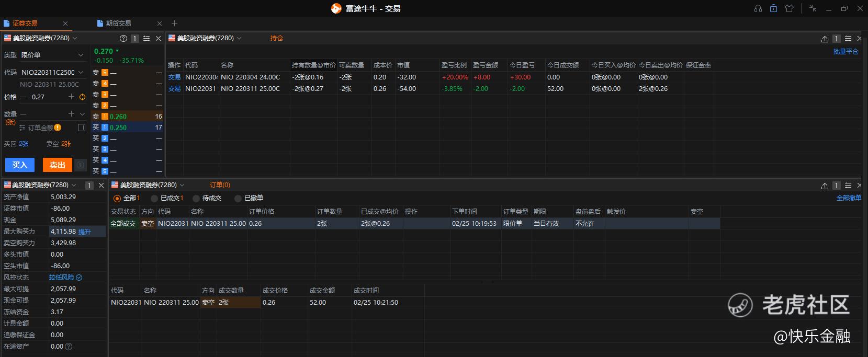Toggle the order amount checkbox
The image size is (868, 357).
82,128
